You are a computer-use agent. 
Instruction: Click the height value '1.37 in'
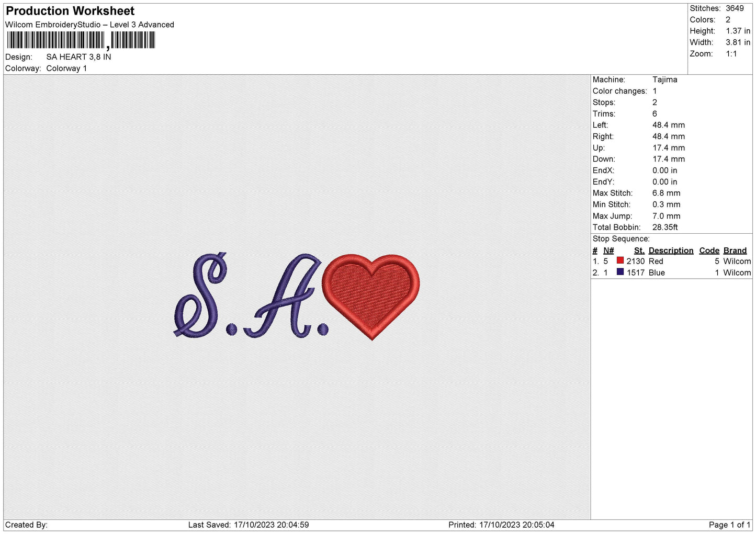pos(738,31)
